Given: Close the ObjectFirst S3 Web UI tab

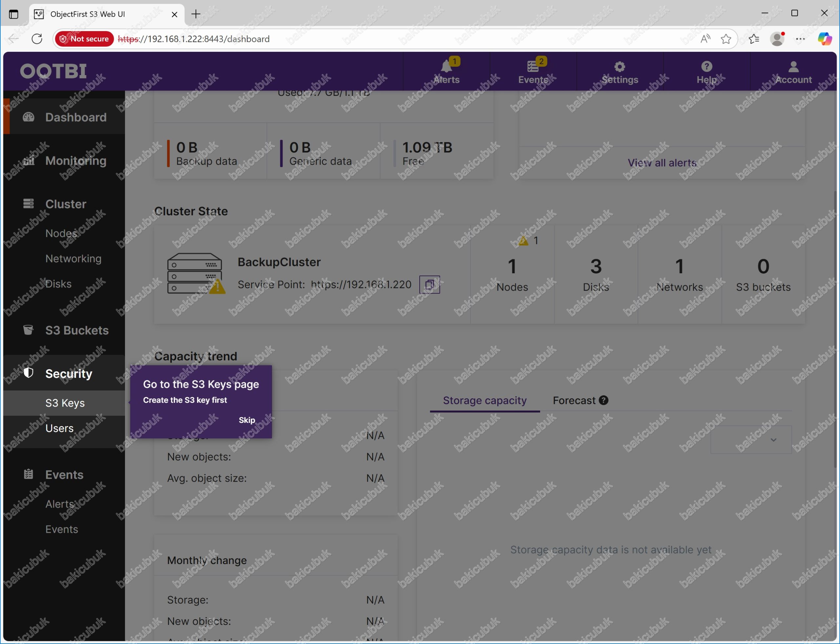Looking at the screenshot, I should coord(175,14).
